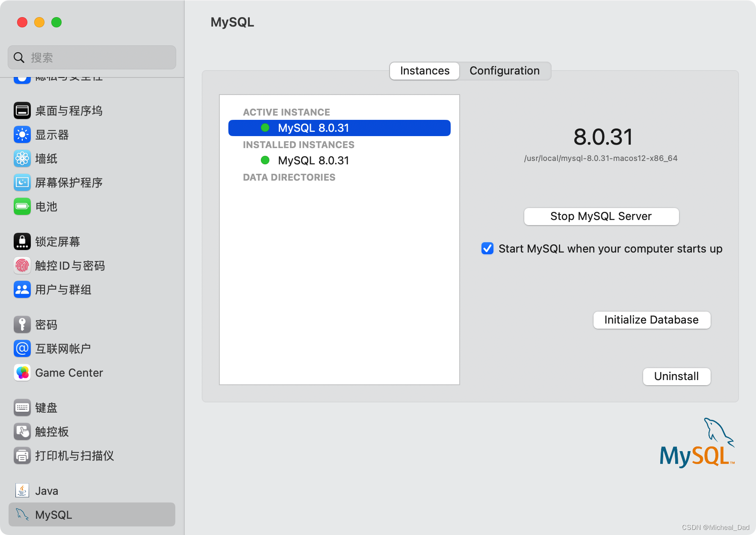756x535 pixels.
Task: Click green status dot of installed MySQL instance
Action: pyautogui.click(x=265, y=160)
